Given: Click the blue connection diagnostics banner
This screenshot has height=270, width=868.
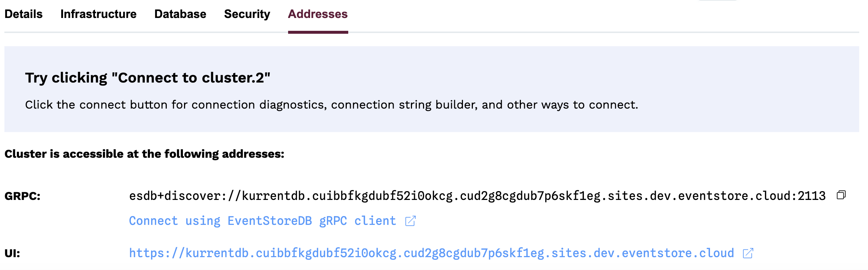Looking at the screenshot, I should (x=434, y=88).
